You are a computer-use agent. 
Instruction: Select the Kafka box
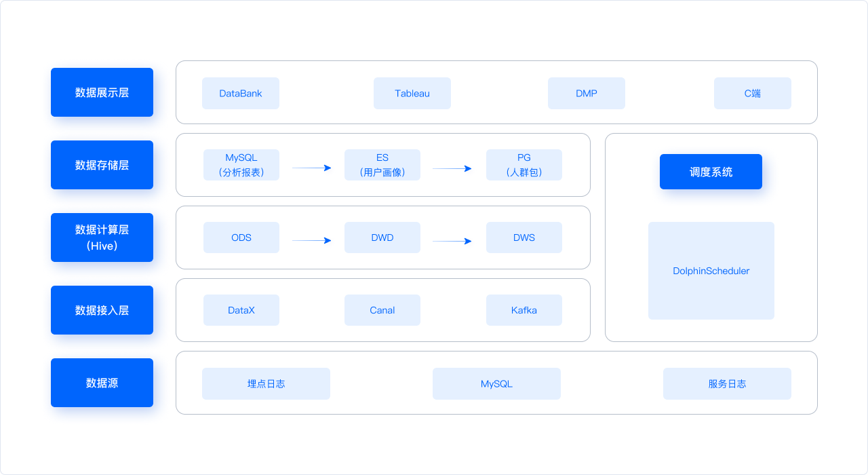[x=524, y=310]
